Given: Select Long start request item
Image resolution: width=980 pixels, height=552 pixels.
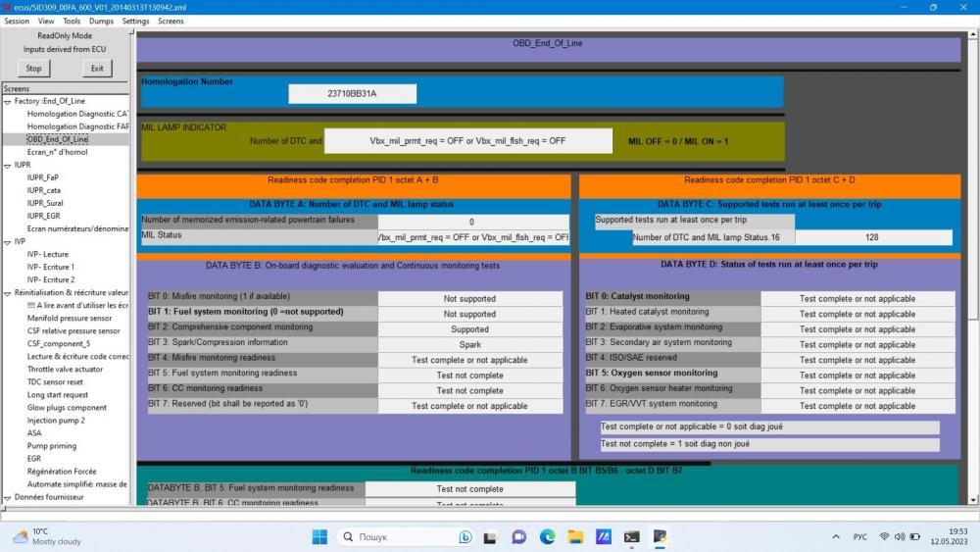Looking at the screenshot, I should (58, 394).
